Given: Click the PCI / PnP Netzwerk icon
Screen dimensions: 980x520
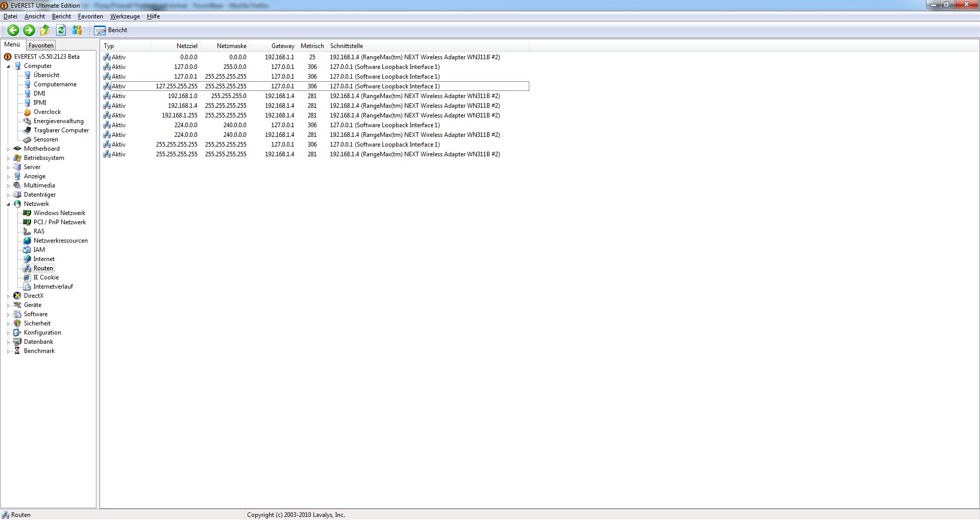Looking at the screenshot, I should [x=28, y=222].
